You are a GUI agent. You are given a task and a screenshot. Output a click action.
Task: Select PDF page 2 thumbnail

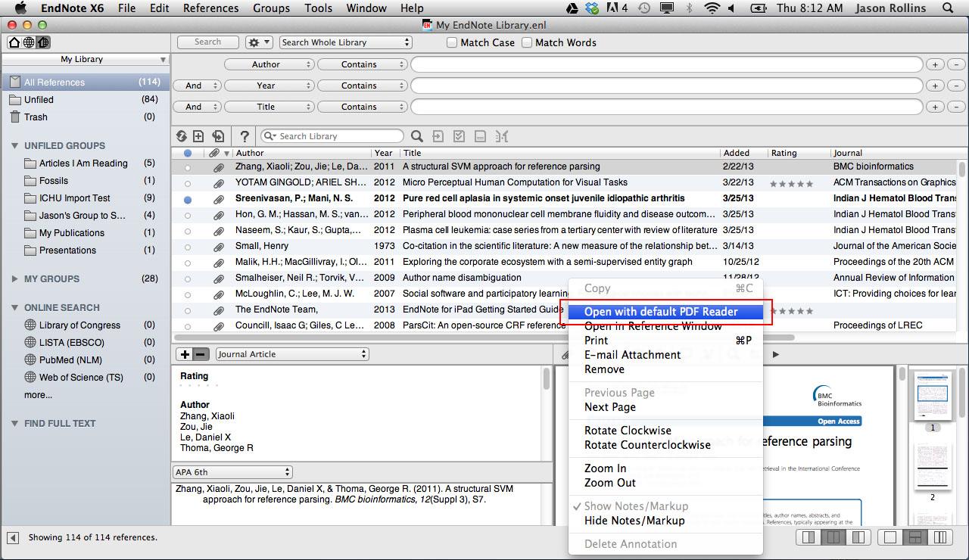point(933,465)
